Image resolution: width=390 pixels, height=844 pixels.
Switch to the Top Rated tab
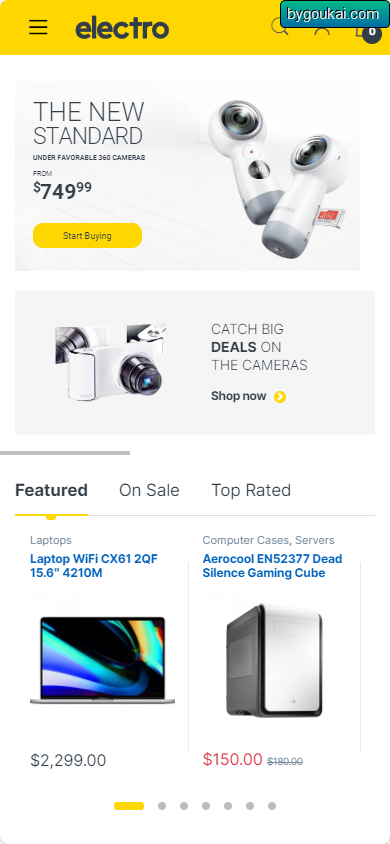pyautogui.click(x=251, y=490)
